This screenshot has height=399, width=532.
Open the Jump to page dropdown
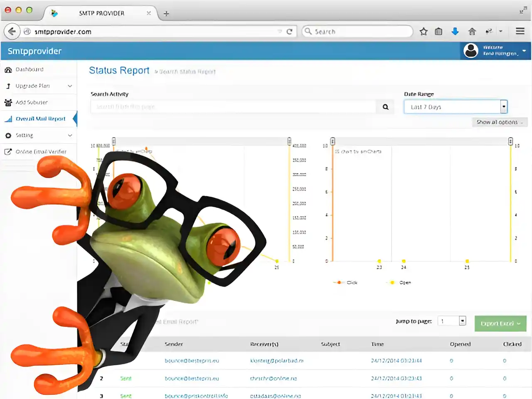click(x=452, y=321)
